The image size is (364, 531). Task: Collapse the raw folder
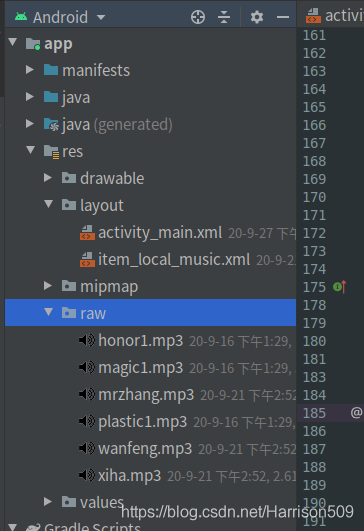pyautogui.click(x=49, y=312)
